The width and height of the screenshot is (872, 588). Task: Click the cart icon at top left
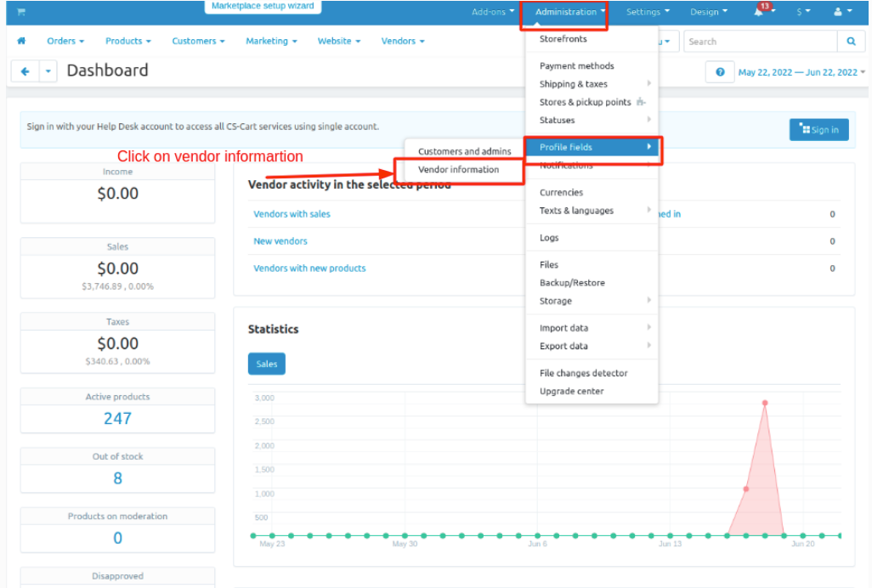coord(21,12)
